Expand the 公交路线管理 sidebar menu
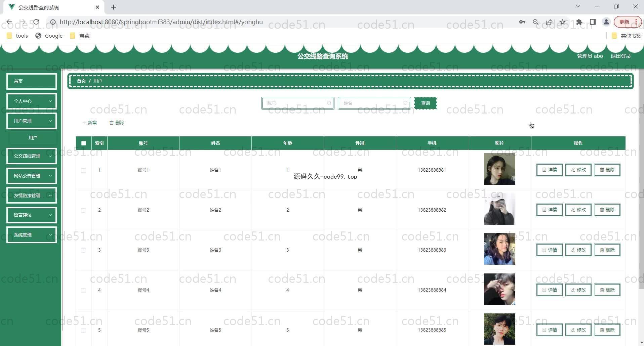This screenshot has width=644, height=346. (32, 156)
